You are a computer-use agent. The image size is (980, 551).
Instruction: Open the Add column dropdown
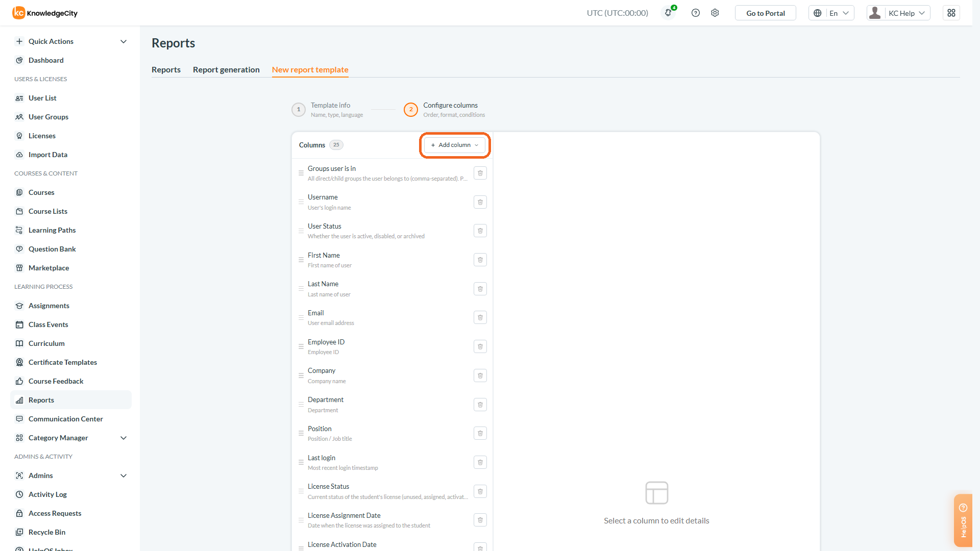click(x=454, y=145)
